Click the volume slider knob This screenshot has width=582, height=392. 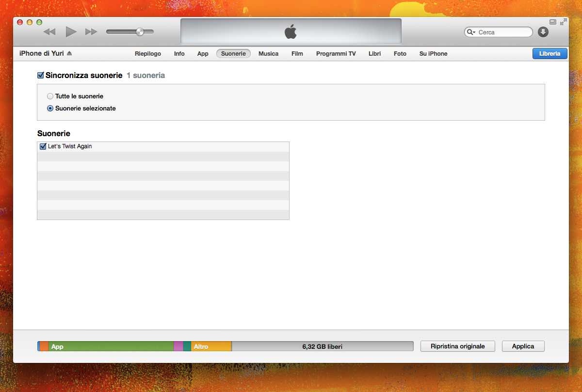pos(140,32)
